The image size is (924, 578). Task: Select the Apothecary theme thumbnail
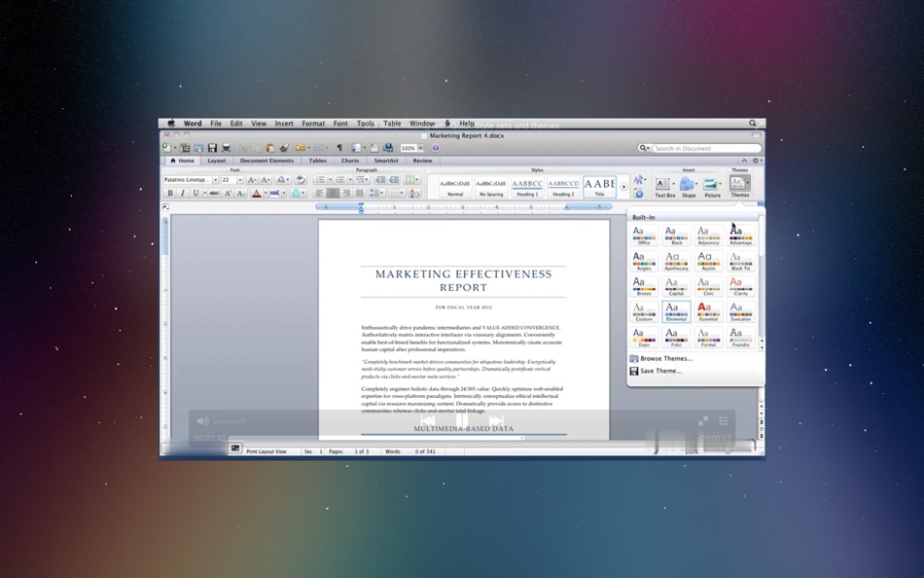coord(676,261)
